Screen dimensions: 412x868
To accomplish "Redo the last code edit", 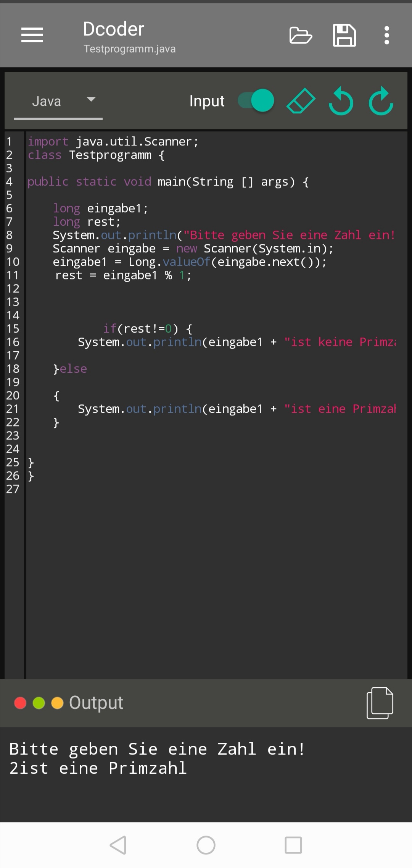I will pos(381,101).
